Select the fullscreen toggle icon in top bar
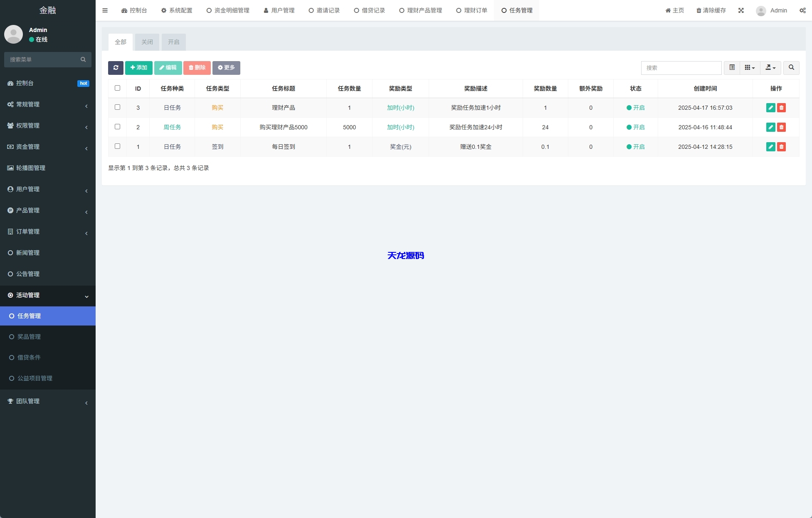Viewport: 812px width, 518px height. (741, 10)
